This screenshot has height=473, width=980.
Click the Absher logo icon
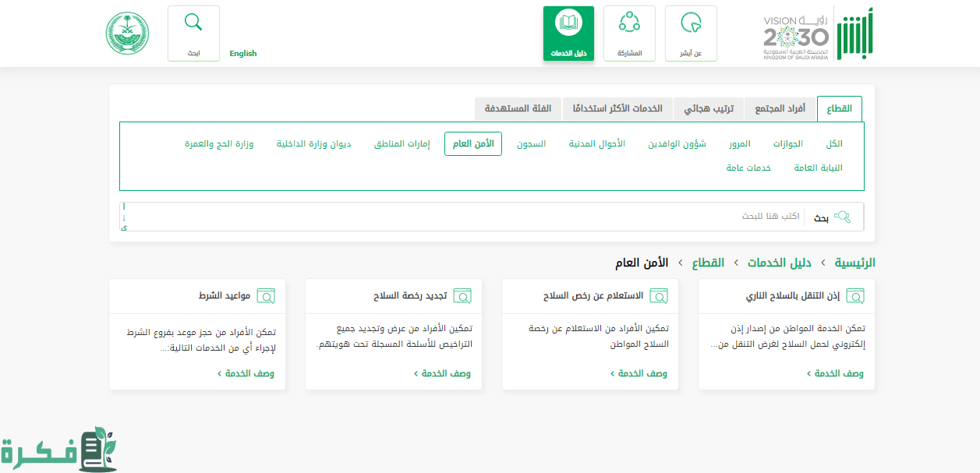tap(854, 34)
